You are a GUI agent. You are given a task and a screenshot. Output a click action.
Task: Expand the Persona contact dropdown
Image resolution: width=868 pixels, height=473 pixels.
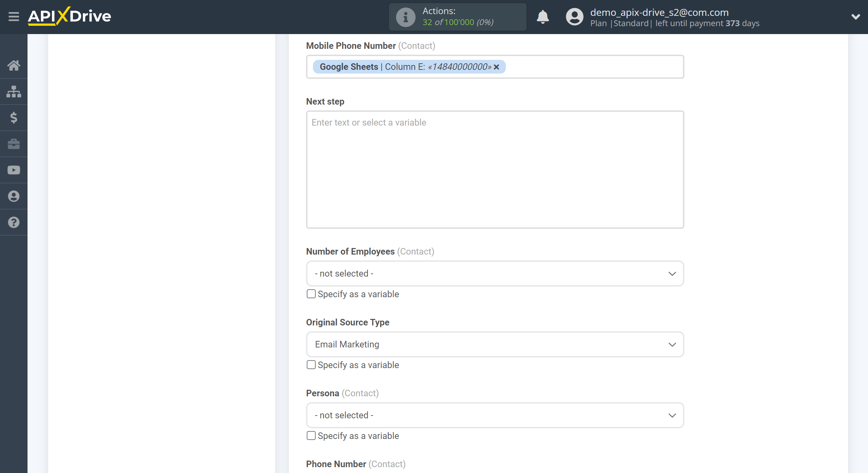click(x=494, y=415)
